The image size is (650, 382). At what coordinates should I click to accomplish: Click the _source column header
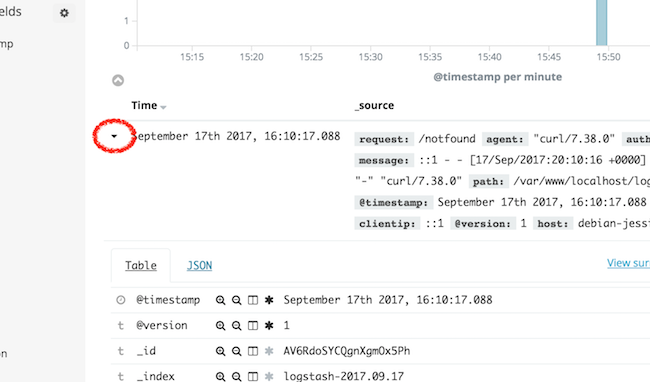click(x=374, y=106)
